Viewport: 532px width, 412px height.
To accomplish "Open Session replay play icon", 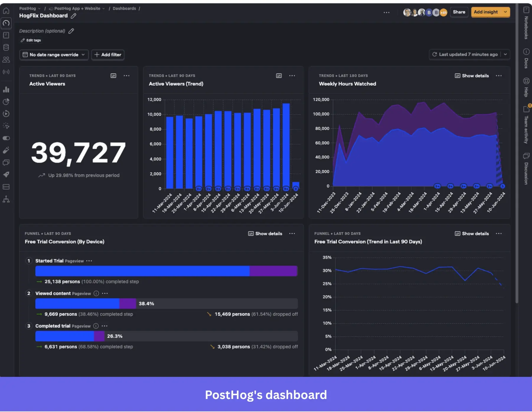I will tap(6, 114).
